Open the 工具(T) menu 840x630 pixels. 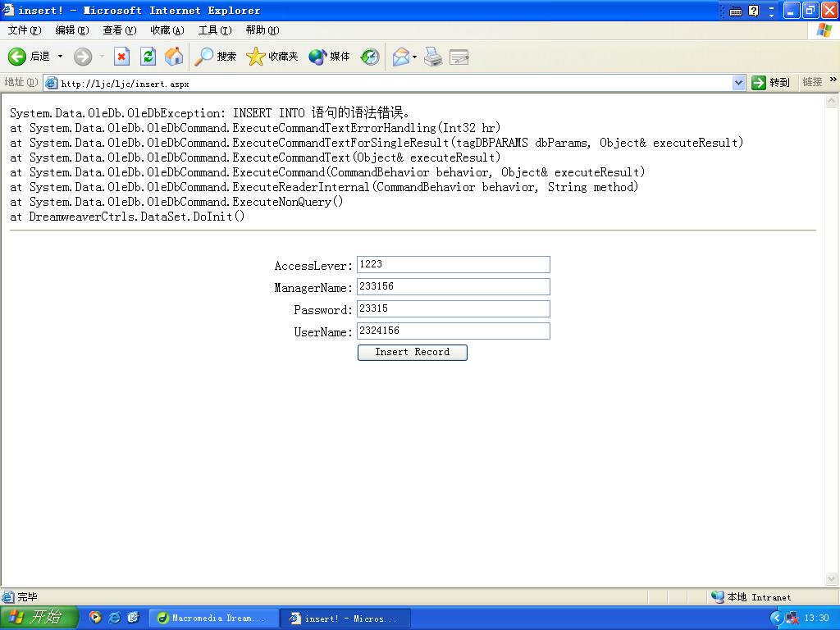(214, 30)
